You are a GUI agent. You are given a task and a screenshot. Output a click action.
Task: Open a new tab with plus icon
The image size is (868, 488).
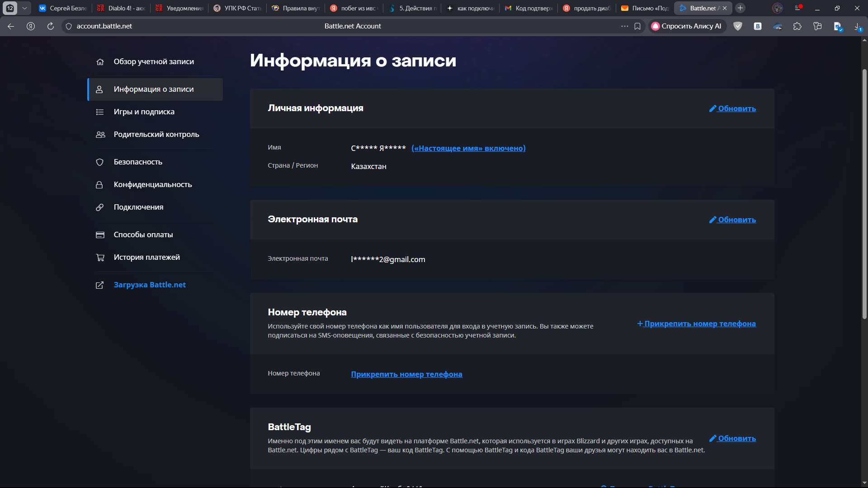pyautogui.click(x=740, y=8)
